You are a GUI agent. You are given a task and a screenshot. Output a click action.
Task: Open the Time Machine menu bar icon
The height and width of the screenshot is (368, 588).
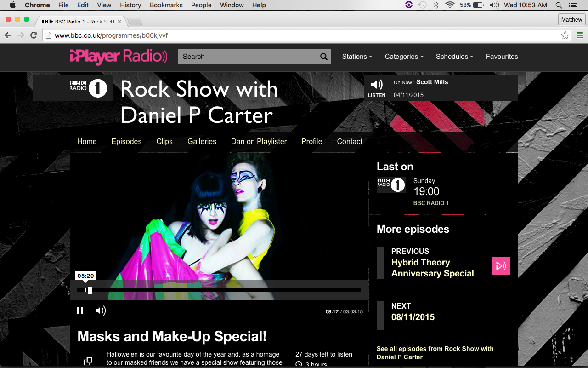pyautogui.click(x=423, y=5)
